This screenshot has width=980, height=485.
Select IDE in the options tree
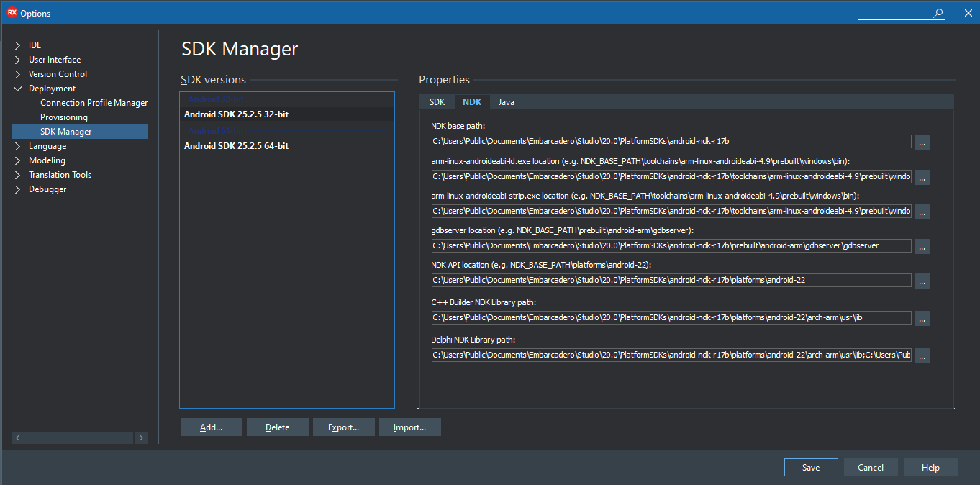click(35, 45)
